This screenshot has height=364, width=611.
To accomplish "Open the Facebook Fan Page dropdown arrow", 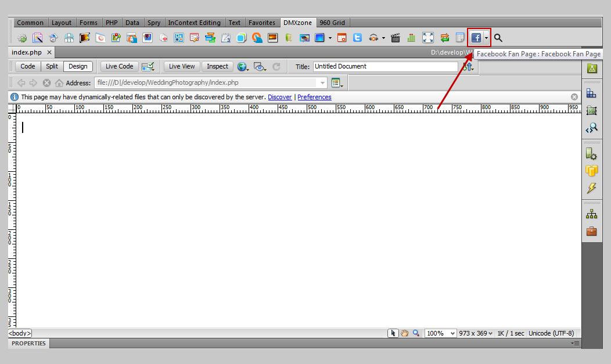I will click(x=486, y=38).
